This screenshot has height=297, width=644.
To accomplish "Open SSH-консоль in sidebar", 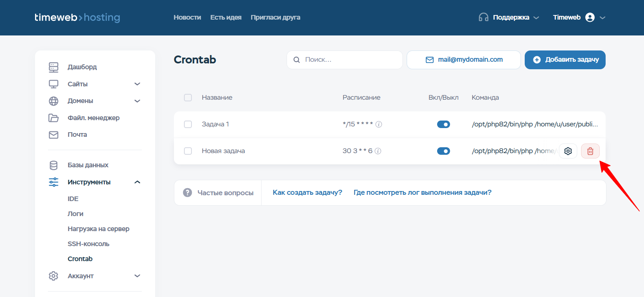I will pyautogui.click(x=88, y=244).
